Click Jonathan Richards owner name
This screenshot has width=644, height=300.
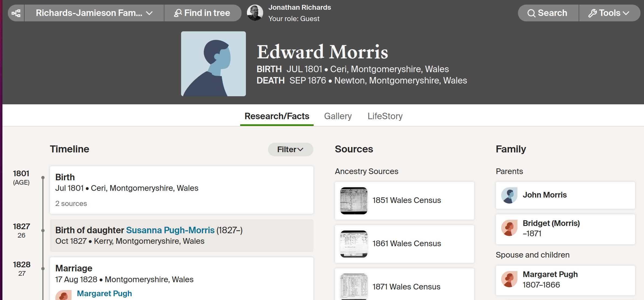[300, 8]
